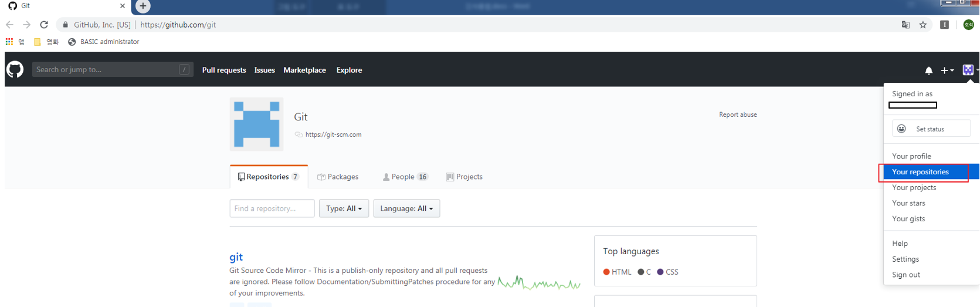Click the address bar URL
The height and width of the screenshot is (307, 980).
pos(178,25)
